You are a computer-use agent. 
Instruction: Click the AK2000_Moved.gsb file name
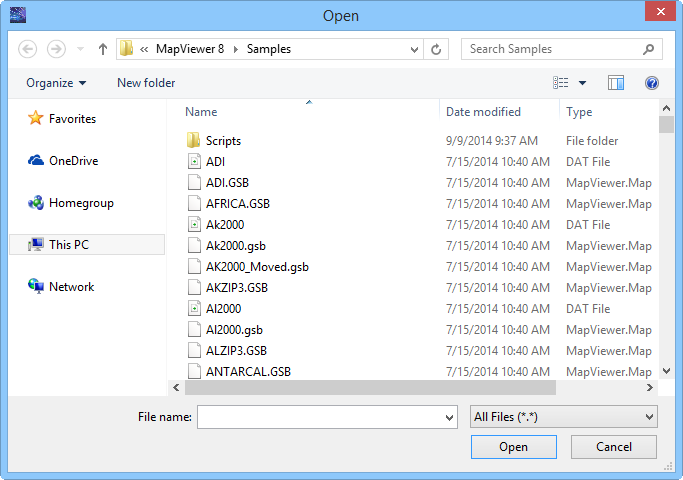click(x=257, y=267)
